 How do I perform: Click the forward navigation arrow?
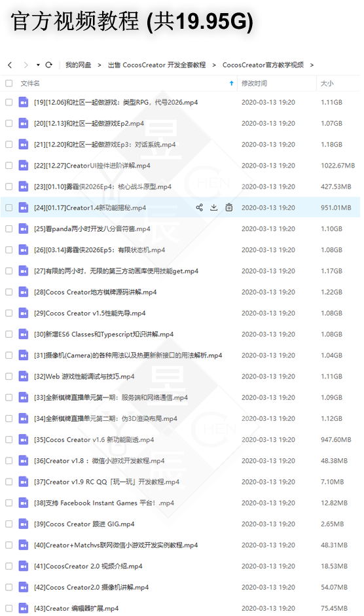point(26,65)
